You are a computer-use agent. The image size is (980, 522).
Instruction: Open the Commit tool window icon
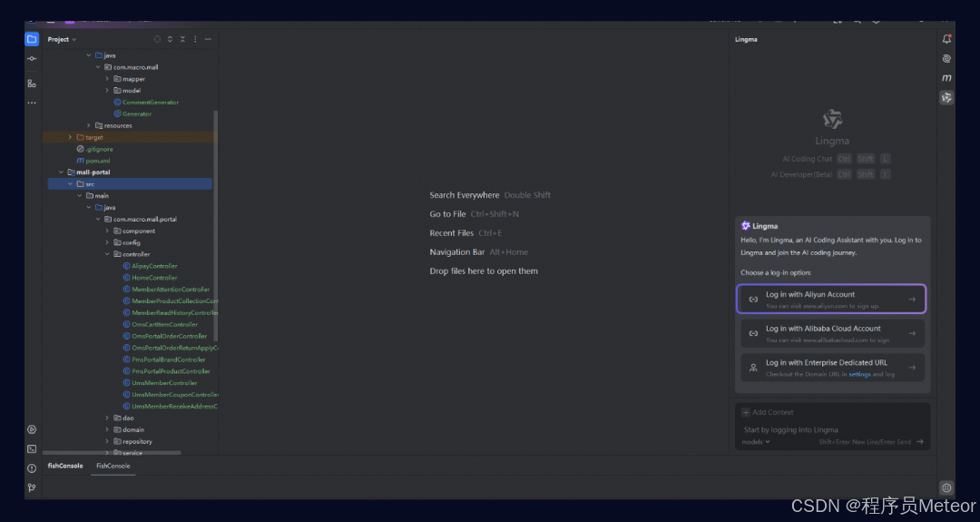point(31,59)
